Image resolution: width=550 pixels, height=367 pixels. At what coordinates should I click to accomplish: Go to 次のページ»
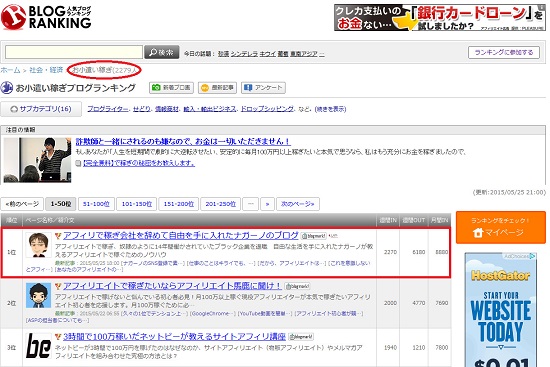tap(298, 204)
